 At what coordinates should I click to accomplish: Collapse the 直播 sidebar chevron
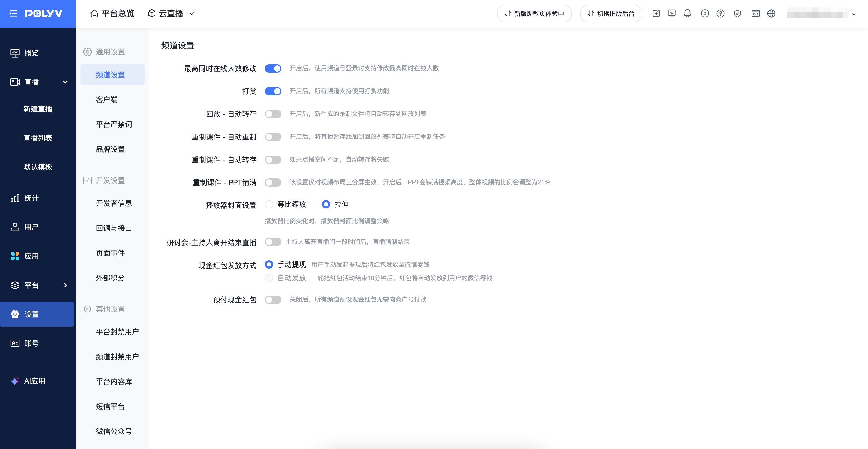click(x=65, y=82)
